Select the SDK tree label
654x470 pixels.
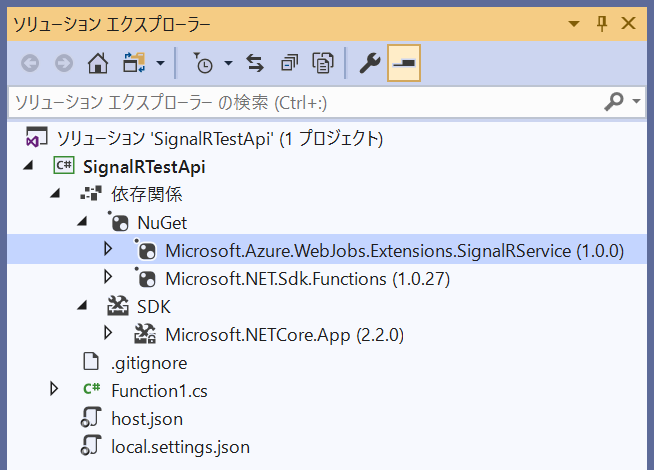[x=154, y=307]
